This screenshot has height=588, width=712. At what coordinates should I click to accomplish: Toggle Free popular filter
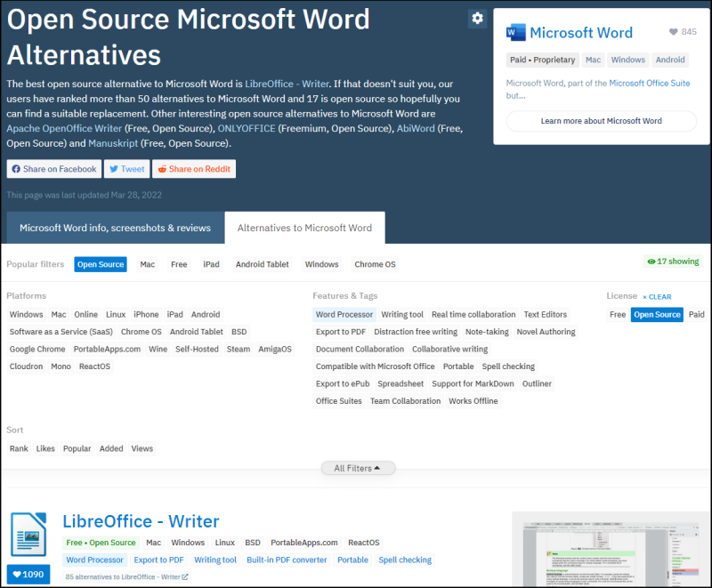point(179,264)
